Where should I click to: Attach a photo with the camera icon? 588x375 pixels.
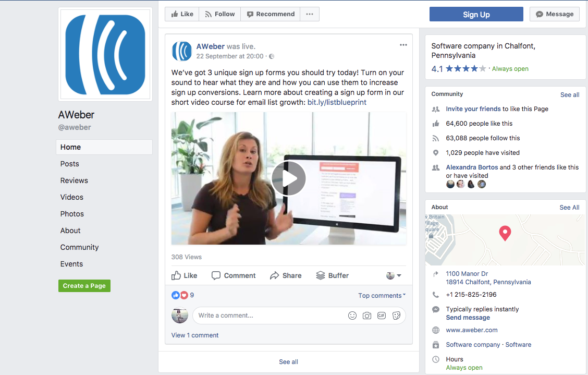tap(367, 316)
